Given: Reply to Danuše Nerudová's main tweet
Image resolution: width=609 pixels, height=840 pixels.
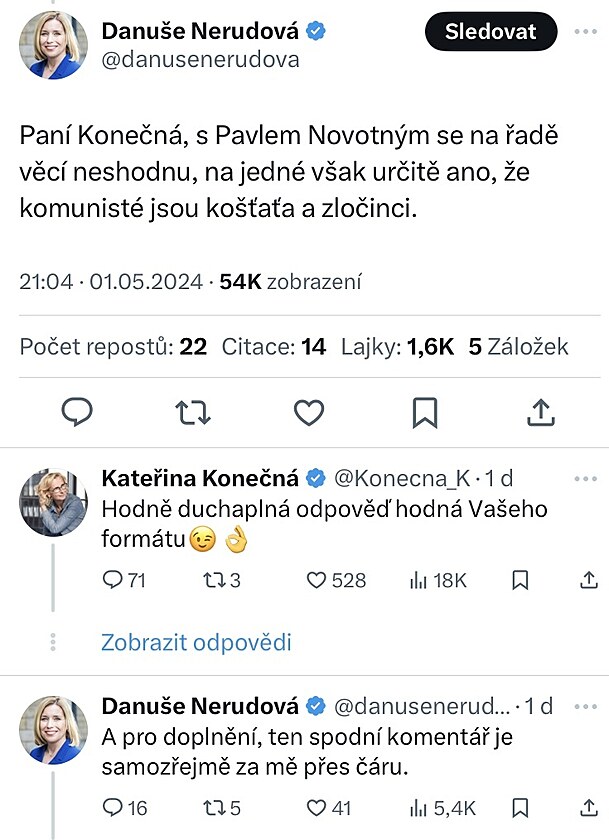Looking at the screenshot, I should click(77, 412).
